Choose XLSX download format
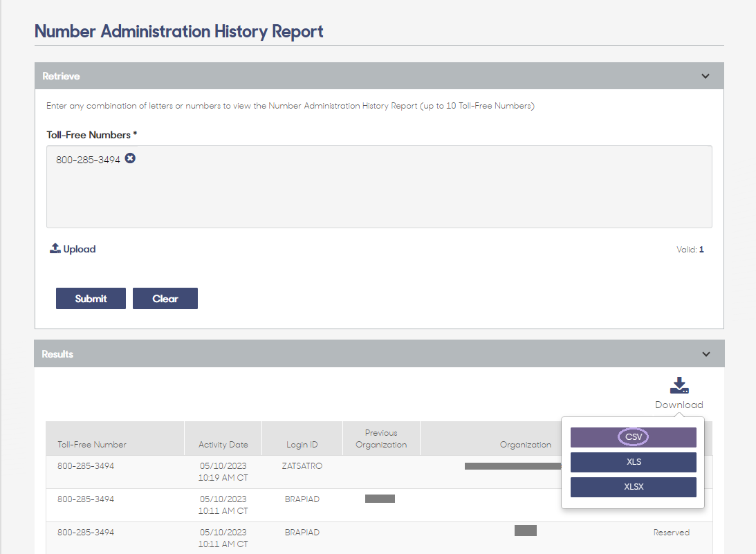756x554 pixels. [633, 487]
